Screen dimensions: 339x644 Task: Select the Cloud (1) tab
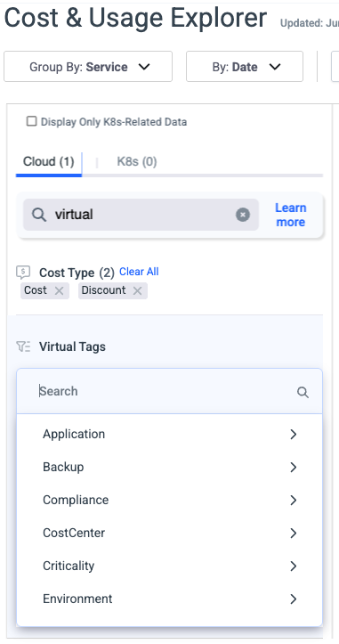click(48, 161)
